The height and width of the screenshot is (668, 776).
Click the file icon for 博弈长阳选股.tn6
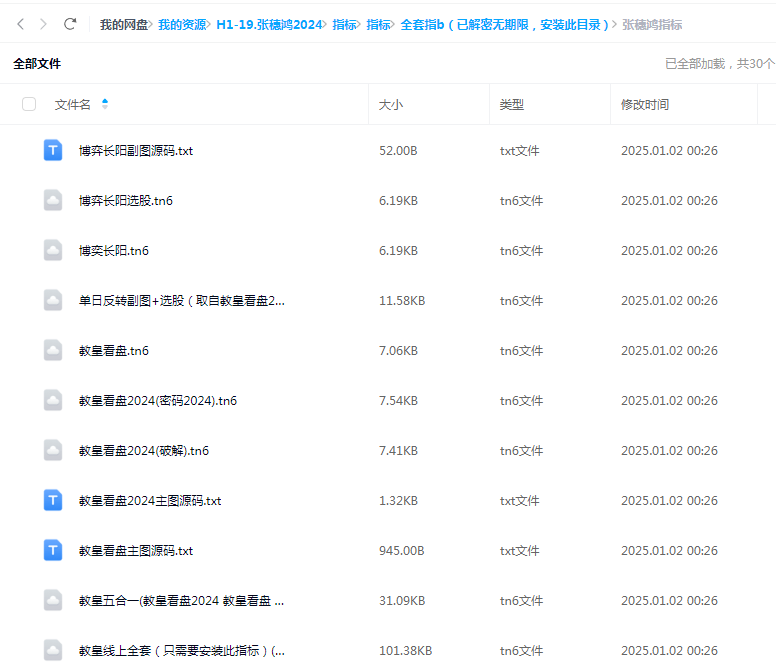[53, 201]
